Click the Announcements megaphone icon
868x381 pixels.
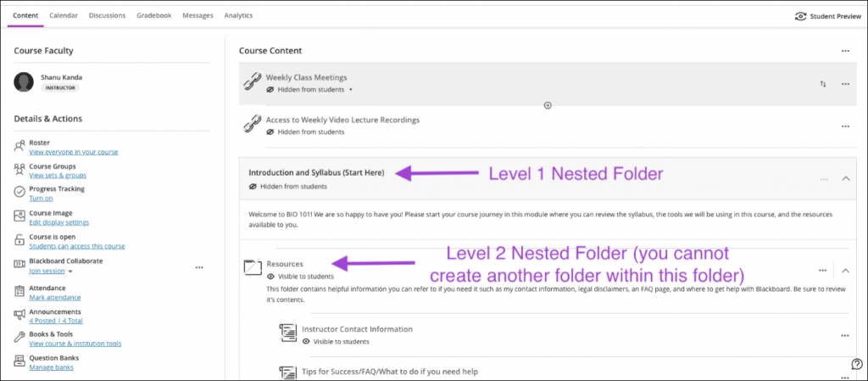[19, 316]
